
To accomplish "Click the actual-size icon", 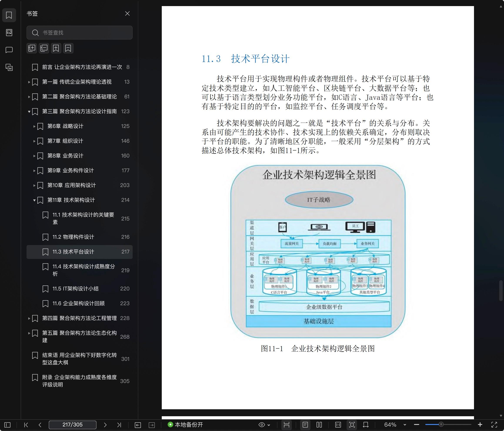I will tap(338, 425).
